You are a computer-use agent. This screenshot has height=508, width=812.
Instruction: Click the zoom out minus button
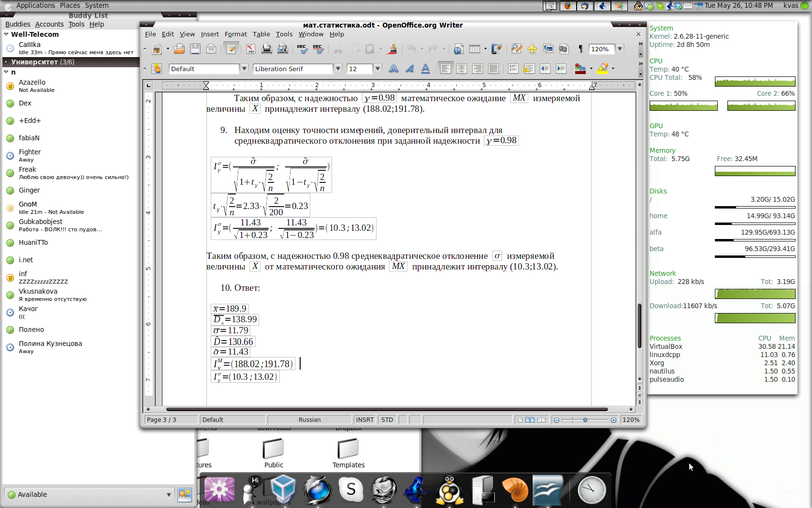[x=556, y=420]
